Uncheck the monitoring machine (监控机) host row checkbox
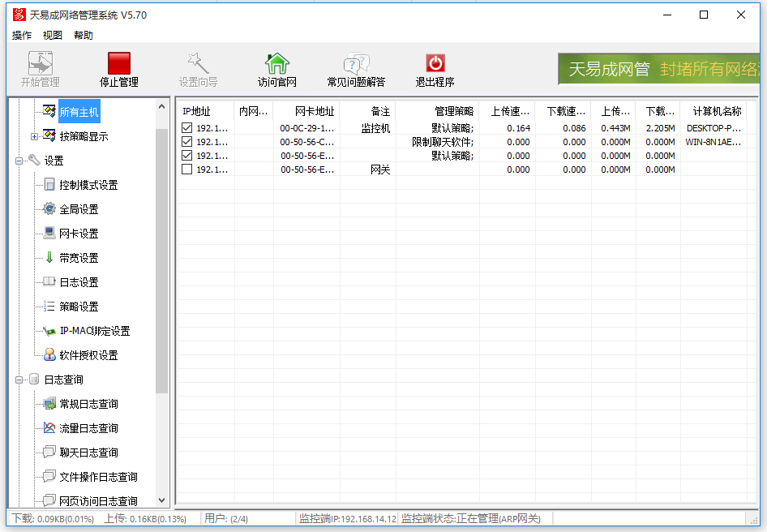 [x=187, y=128]
